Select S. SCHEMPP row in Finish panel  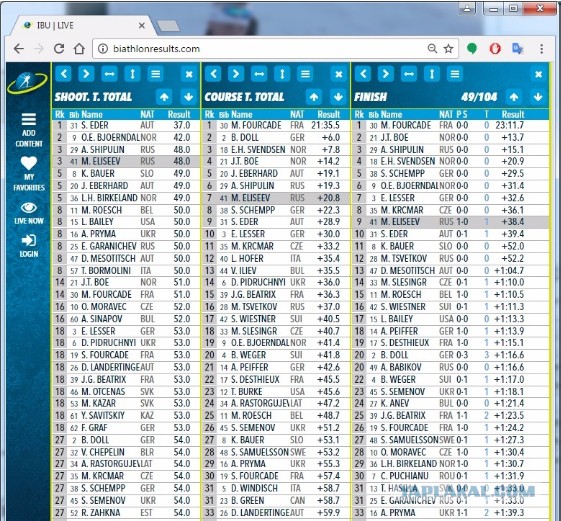[450, 174]
